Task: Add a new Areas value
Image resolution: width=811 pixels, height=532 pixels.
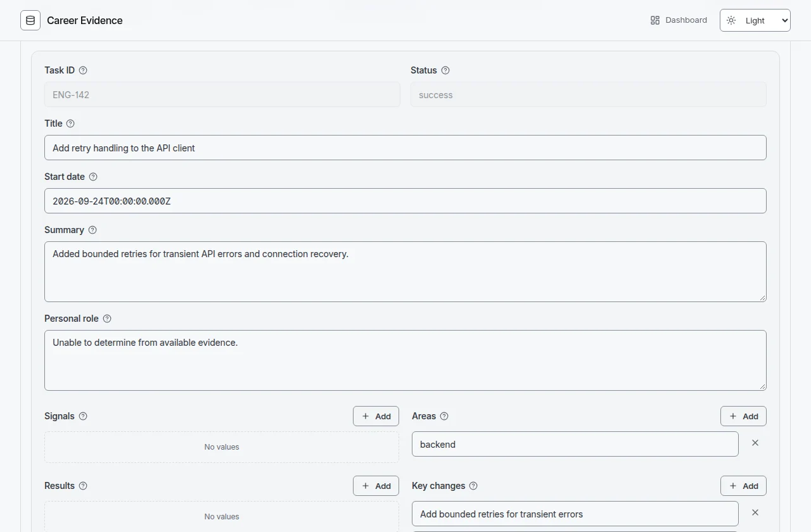Action: pyautogui.click(x=743, y=416)
